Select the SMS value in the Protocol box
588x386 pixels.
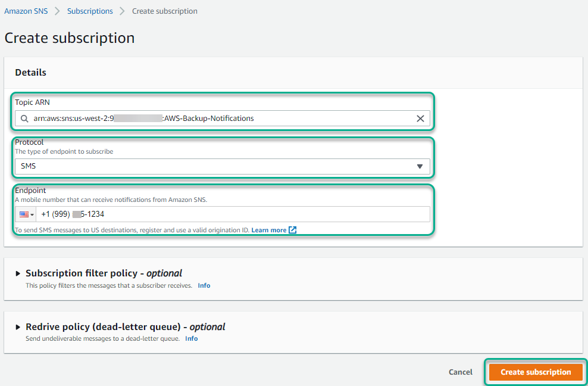223,166
